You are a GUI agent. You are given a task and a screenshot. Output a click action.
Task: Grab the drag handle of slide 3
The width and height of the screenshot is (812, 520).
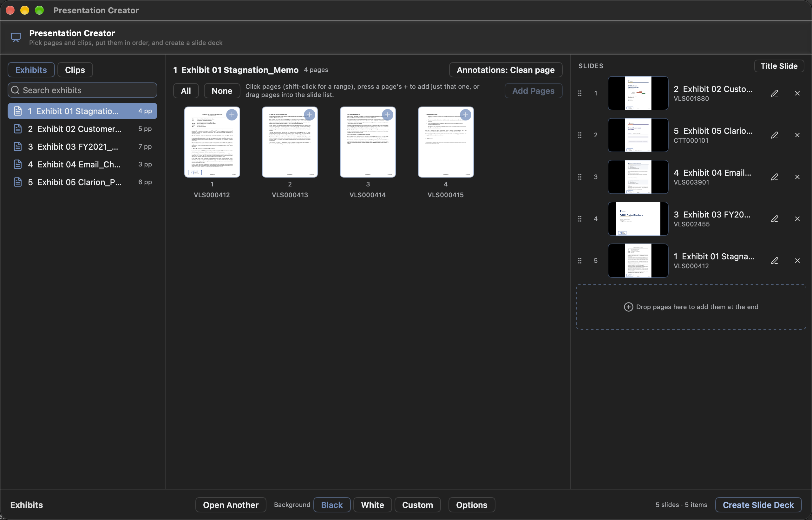pos(580,177)
